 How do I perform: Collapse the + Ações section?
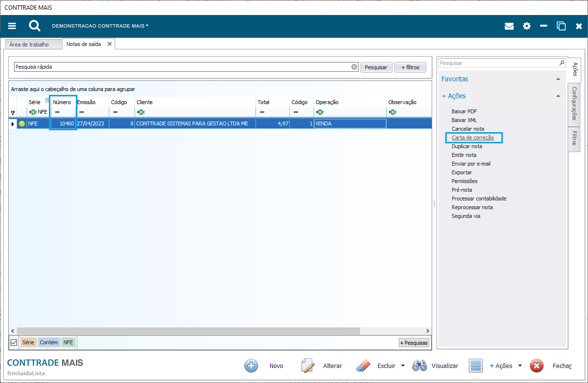tap(558, 96)
